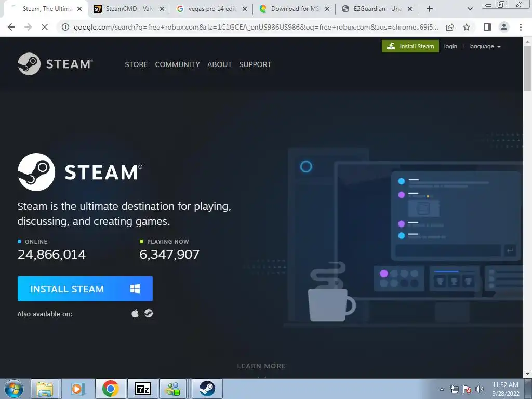Click the browser forward arrow
The width and height of the screenshot is (532, 399).
pos(28,27)
